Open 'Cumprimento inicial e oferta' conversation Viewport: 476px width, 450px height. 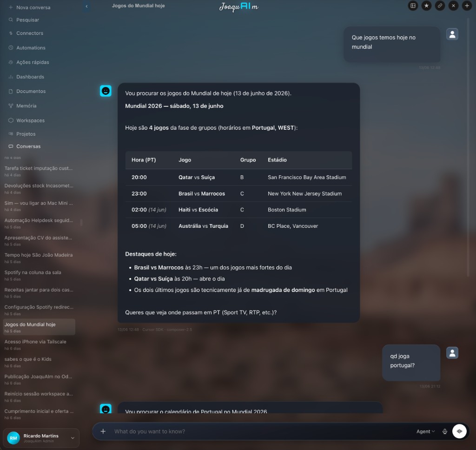tap(39, 414)
